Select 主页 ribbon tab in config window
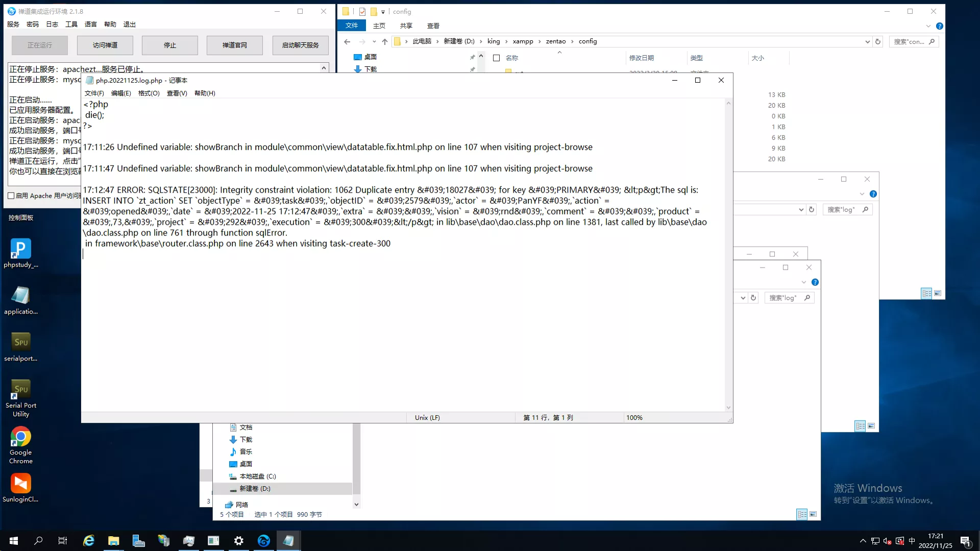 tap(379, 26)
